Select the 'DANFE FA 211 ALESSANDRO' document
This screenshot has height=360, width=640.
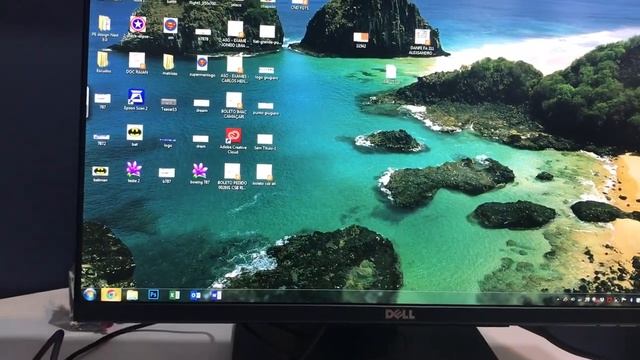422,42
